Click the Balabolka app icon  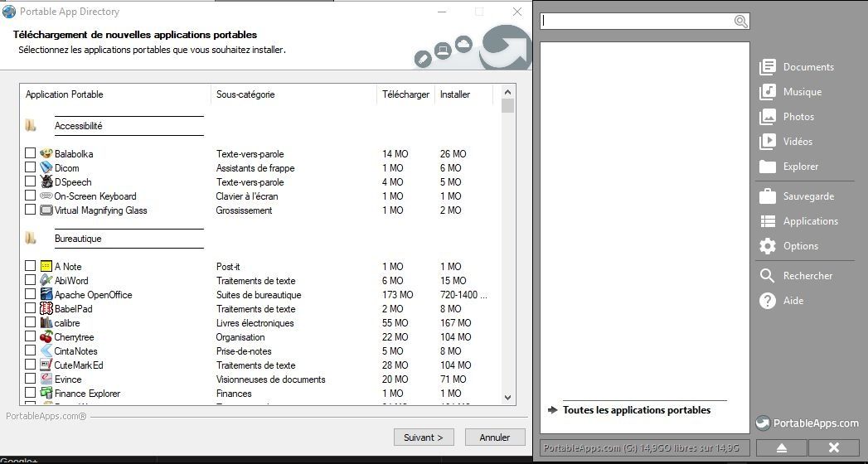pyautogui.click(x=46, y=154)
